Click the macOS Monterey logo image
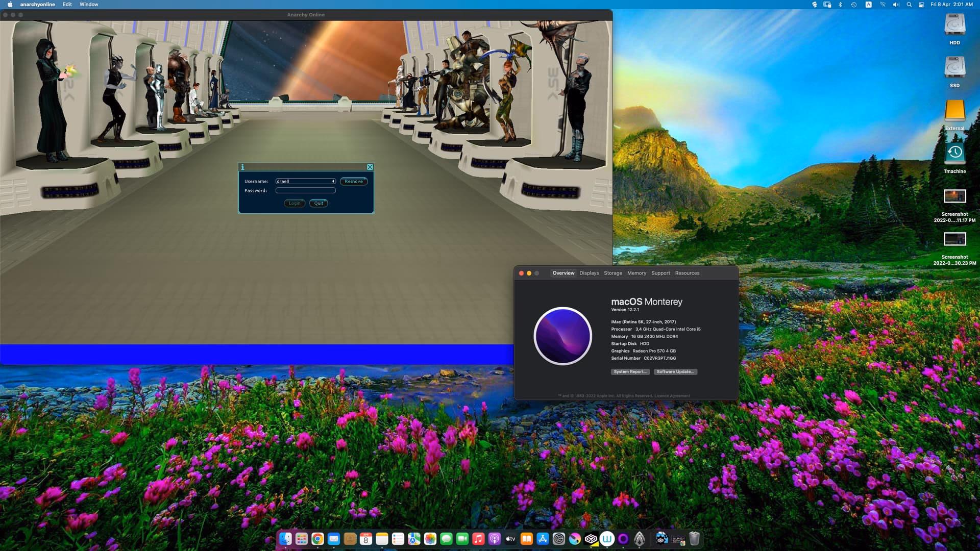The width and height of the screenshot is (980, 551). (562, 336)
